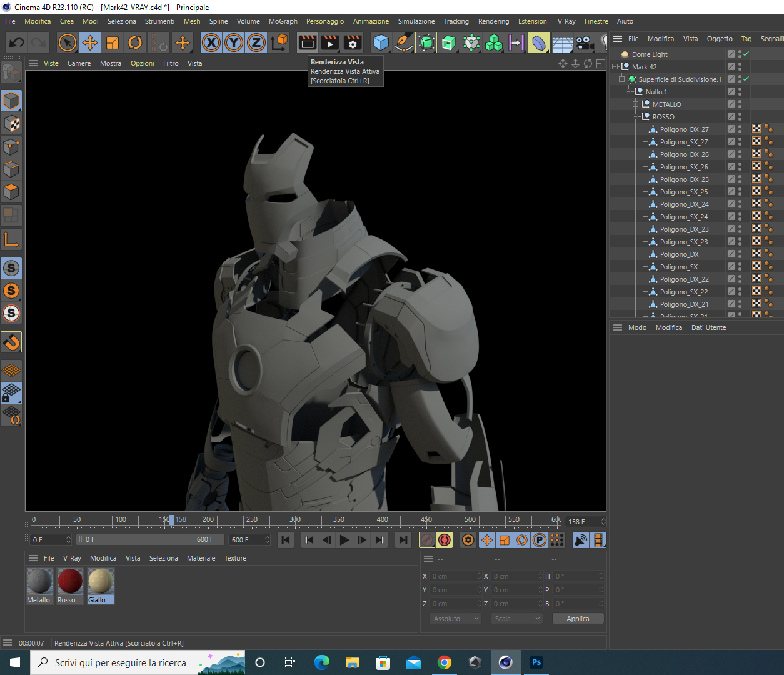The width and height of the screenshot is (784, 675).
Task: Activate the Scale tool in top toolbar
Action: 113,42
